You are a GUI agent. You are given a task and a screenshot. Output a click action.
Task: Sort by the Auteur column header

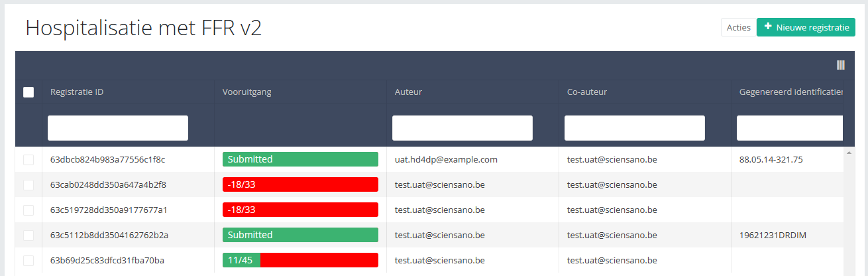408,92
